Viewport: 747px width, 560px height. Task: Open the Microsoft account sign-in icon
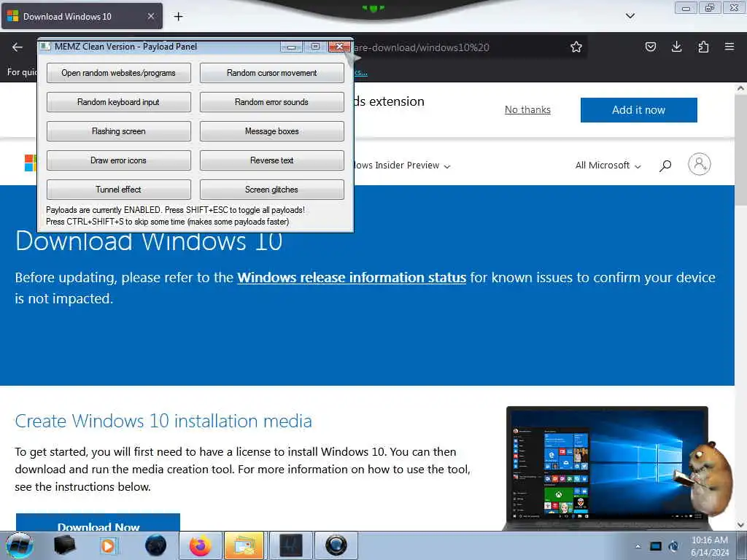[700, 164]
